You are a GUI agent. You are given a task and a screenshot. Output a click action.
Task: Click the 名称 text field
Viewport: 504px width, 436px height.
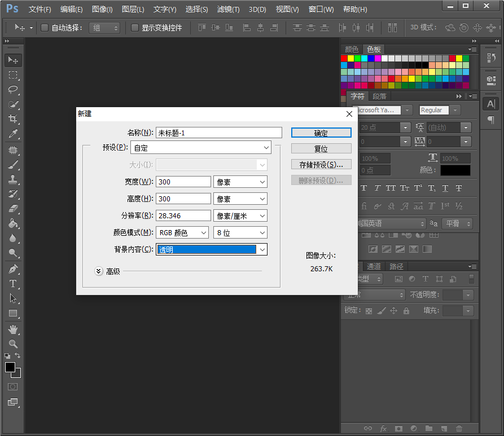(218, 133)
